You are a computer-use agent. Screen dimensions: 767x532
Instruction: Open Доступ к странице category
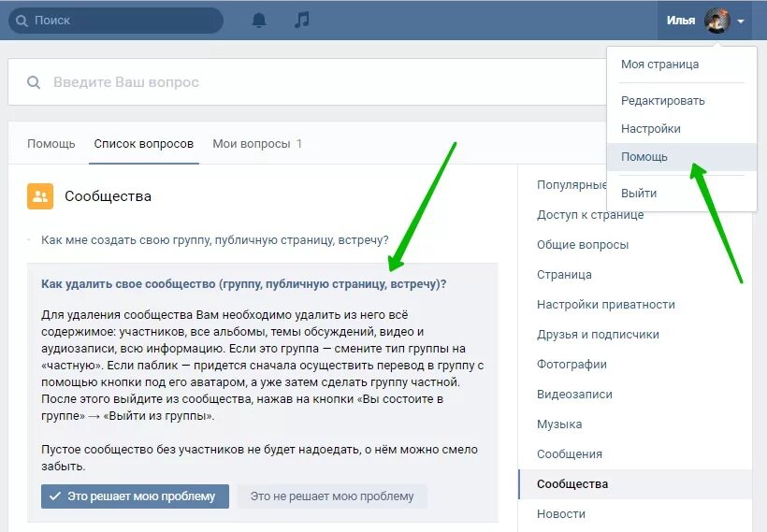click(590, 215)
